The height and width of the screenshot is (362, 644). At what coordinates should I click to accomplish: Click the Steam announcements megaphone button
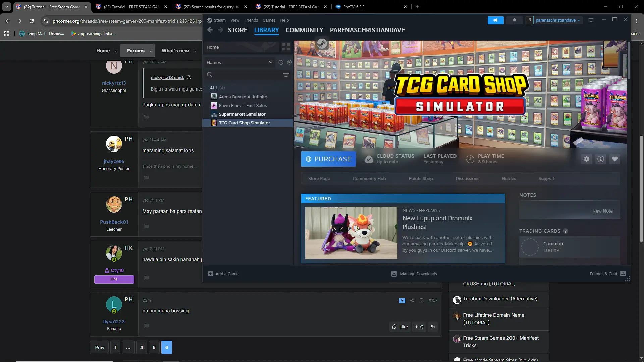(495, 20)
